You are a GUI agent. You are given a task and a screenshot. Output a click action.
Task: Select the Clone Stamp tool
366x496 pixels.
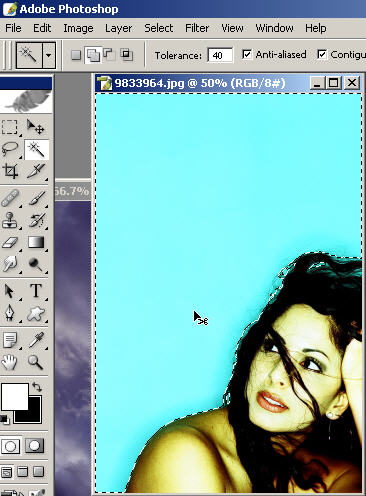pyautogui.click(x=10, y=220)
